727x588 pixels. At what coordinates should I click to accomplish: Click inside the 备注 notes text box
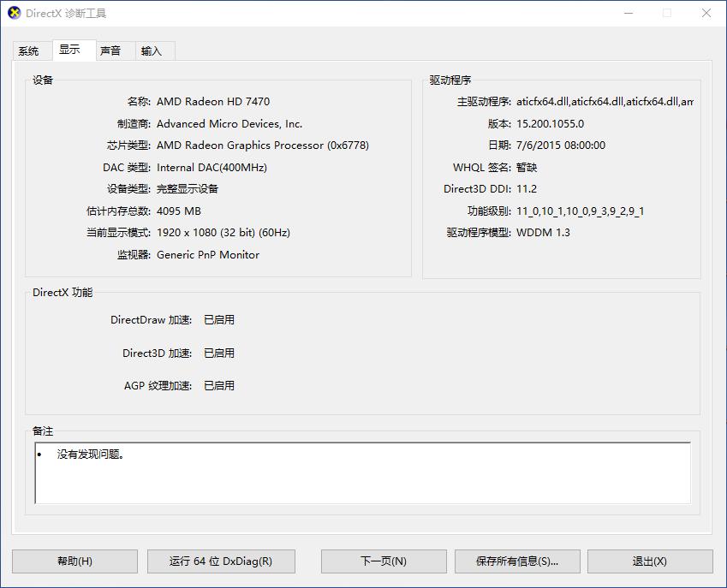pos(362,473)
